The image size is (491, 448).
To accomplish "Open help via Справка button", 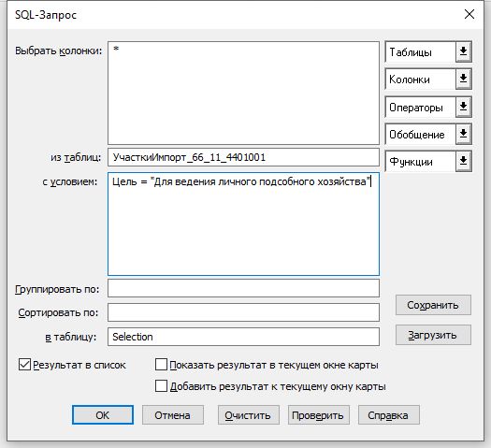I will click(389, 415).
